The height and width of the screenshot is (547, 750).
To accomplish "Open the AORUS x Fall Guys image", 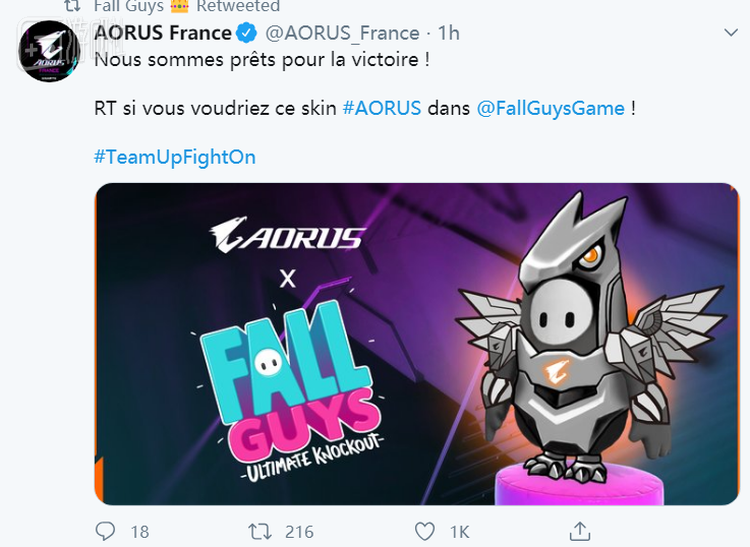I will point(417,344).
